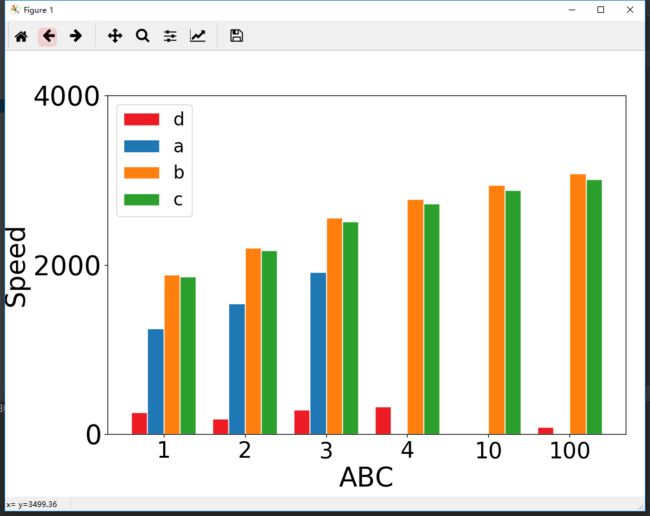
Task: Open Configure subplots sliders icon
Action: [170, 36]
